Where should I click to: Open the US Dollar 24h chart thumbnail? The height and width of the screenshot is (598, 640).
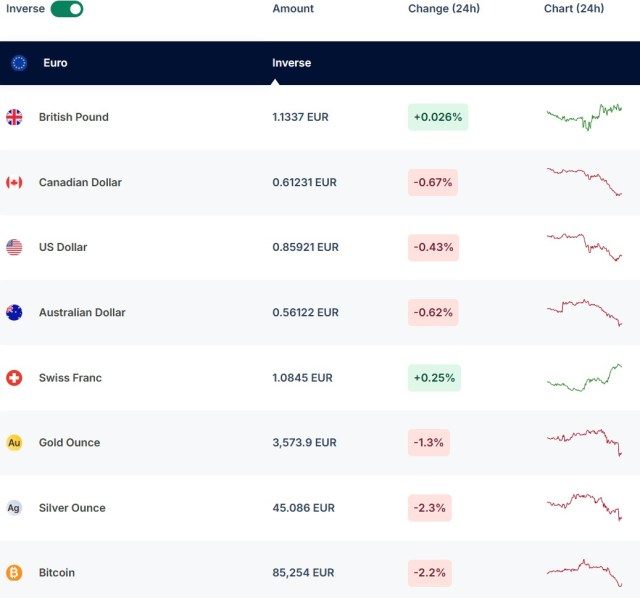[x=584, y=247]
